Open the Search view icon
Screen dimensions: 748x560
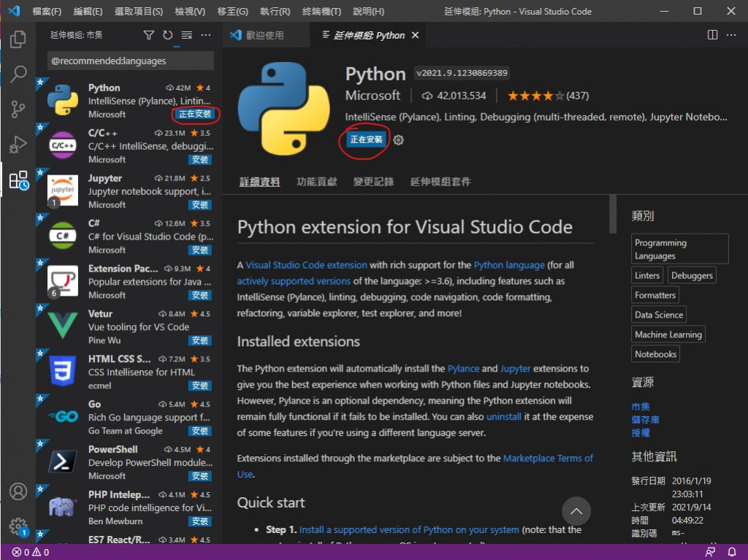[18, 74]
